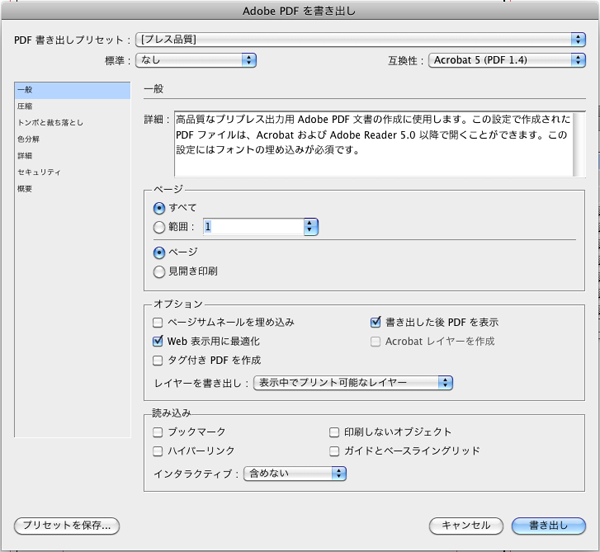The height and width of the screenshot is (552, 600).
Task: Select 色分解 in the left category list
Action: 72,139
